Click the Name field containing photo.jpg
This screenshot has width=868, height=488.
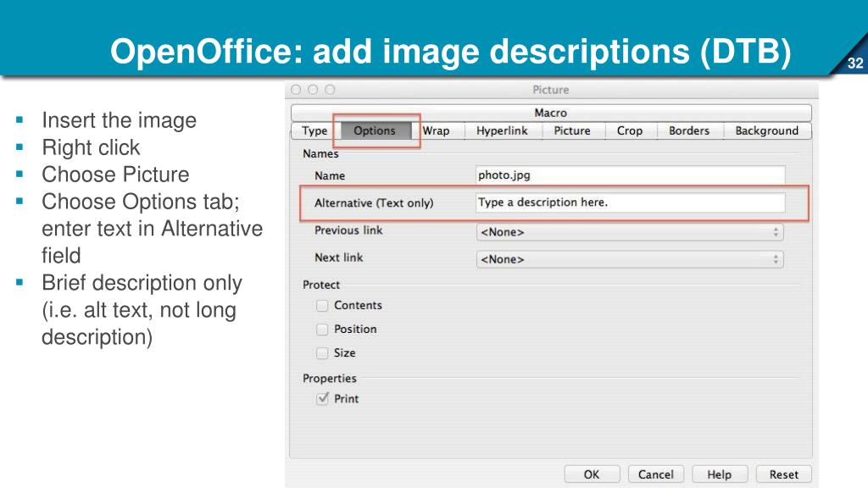(630, 175)
